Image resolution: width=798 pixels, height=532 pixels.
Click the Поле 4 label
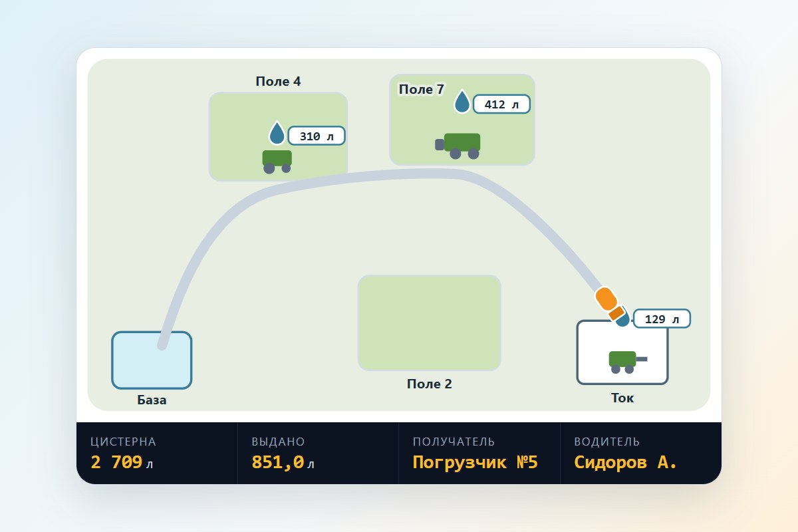tap(278, 81)
